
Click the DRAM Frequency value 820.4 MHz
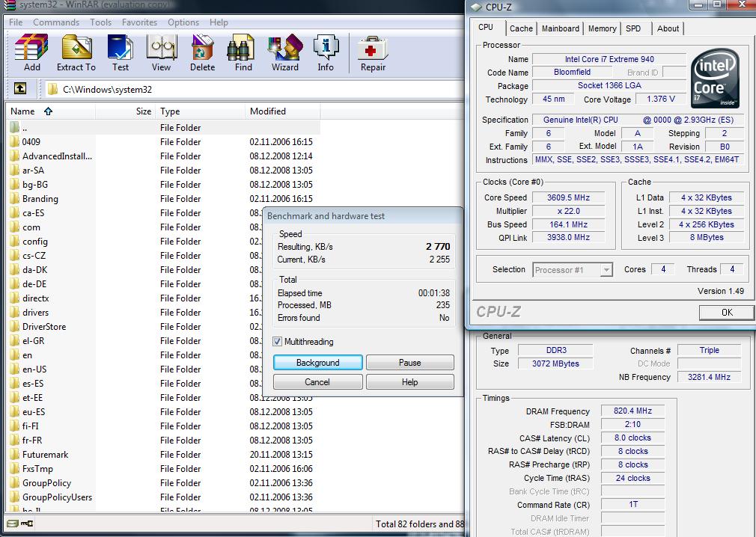632,411
